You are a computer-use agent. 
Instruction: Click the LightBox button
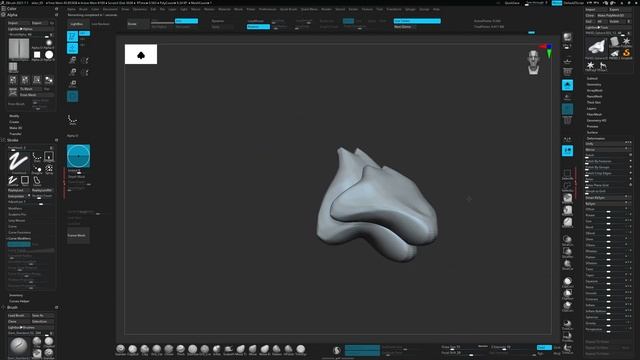click(x=77, y=24)
